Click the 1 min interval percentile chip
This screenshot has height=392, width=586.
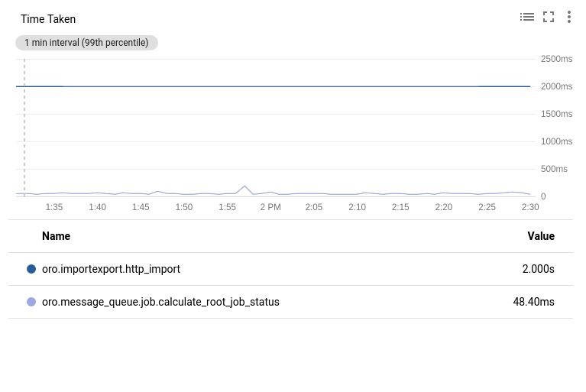tap(86, 43)
